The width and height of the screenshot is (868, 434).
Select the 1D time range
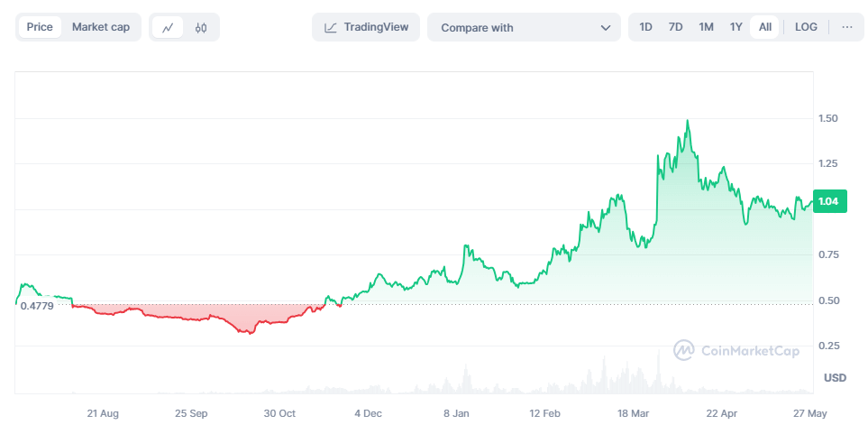pos(645,27)
